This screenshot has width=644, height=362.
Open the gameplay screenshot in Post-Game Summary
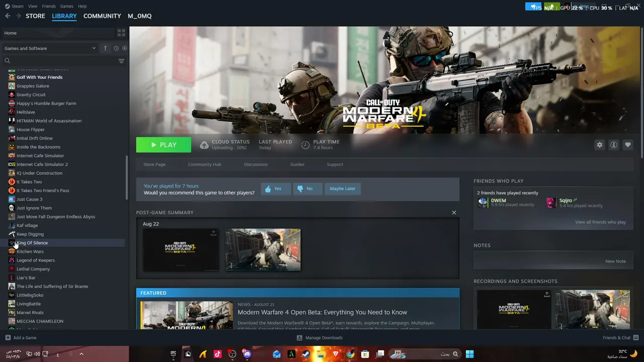[263, 250]
